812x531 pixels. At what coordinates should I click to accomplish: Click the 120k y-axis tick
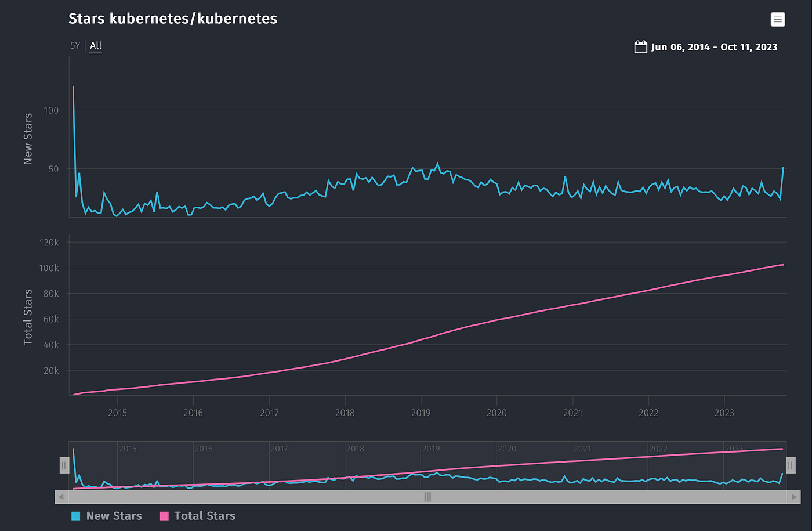[x=49, y=242]
